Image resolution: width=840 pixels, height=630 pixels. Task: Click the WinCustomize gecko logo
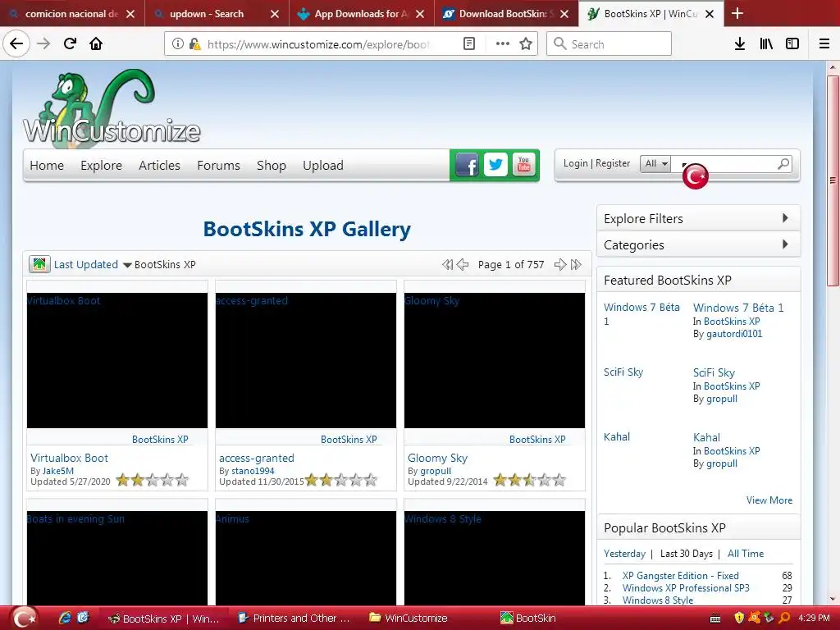(112, 108)
